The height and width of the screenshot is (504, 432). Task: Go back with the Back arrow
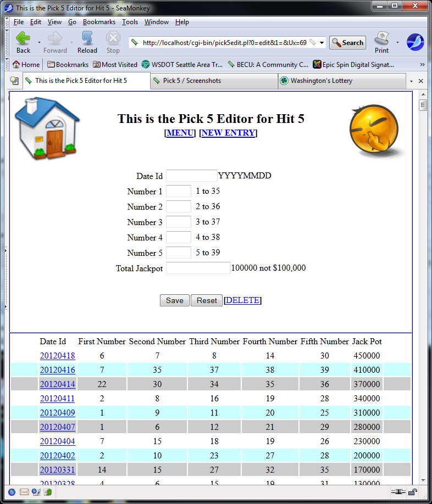click(23, 42)
